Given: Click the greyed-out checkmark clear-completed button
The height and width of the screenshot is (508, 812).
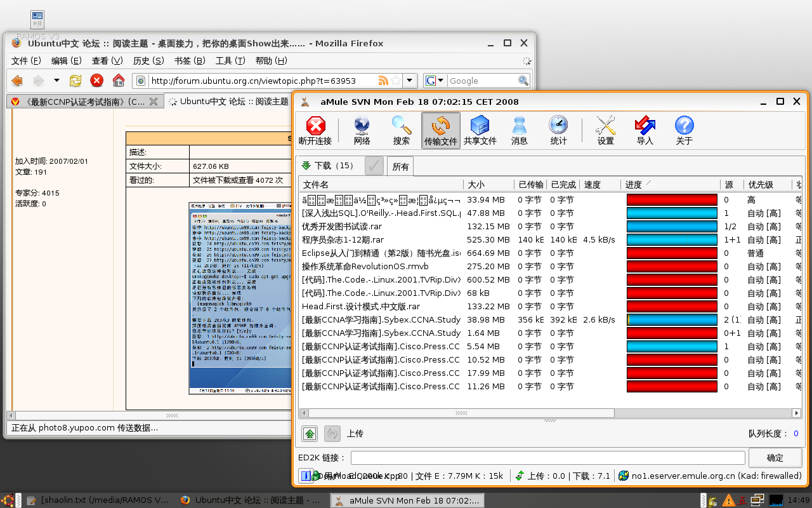Looking at the screenshot, I should (374, 166).
